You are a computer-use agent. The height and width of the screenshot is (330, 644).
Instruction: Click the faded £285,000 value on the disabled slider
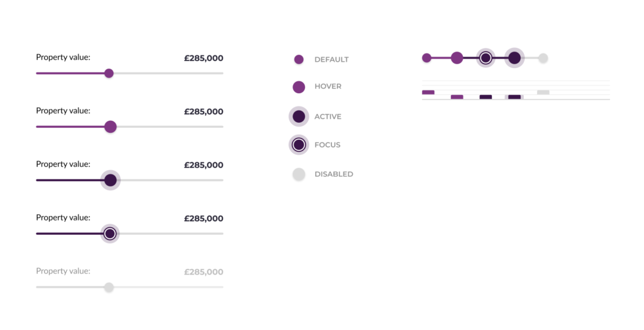(x=203, y=272)
